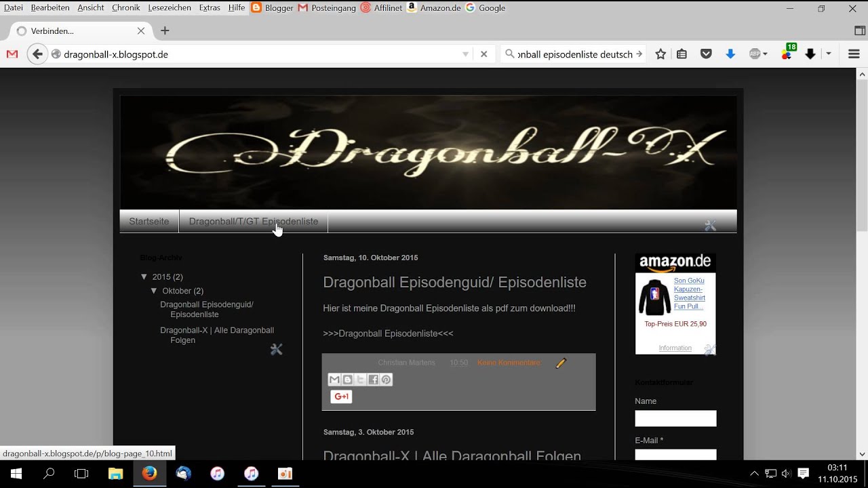Click the wrench icon in the navigation bar
This screenshot has height=488, width=868.
pyautogui.click(x=710, y=226)
